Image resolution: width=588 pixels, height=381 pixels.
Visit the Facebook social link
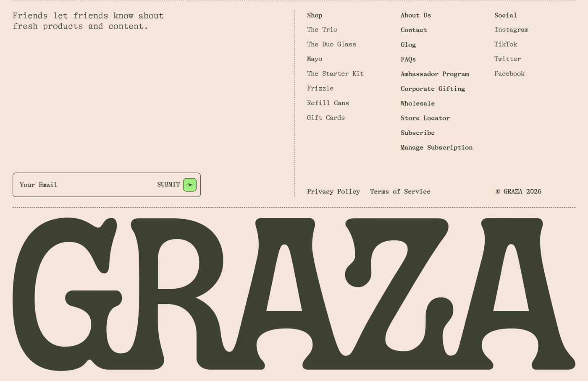click(x=509, y=73)
